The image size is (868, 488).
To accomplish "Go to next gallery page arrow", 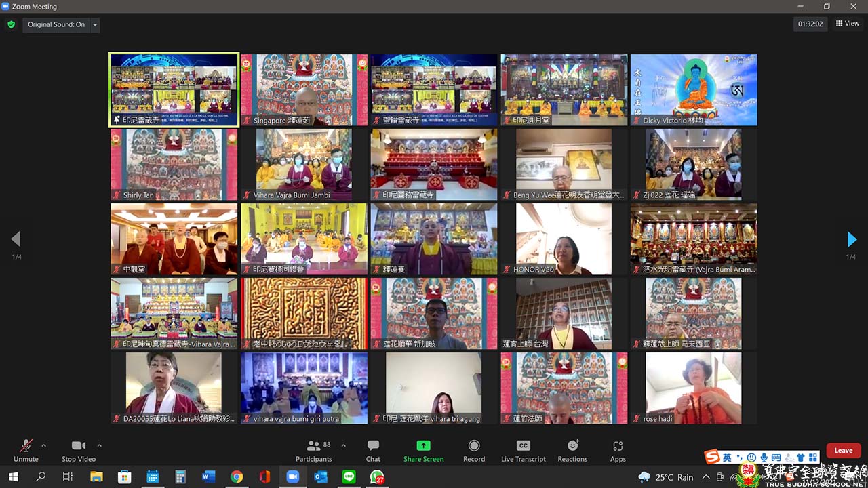I will 852,239.
